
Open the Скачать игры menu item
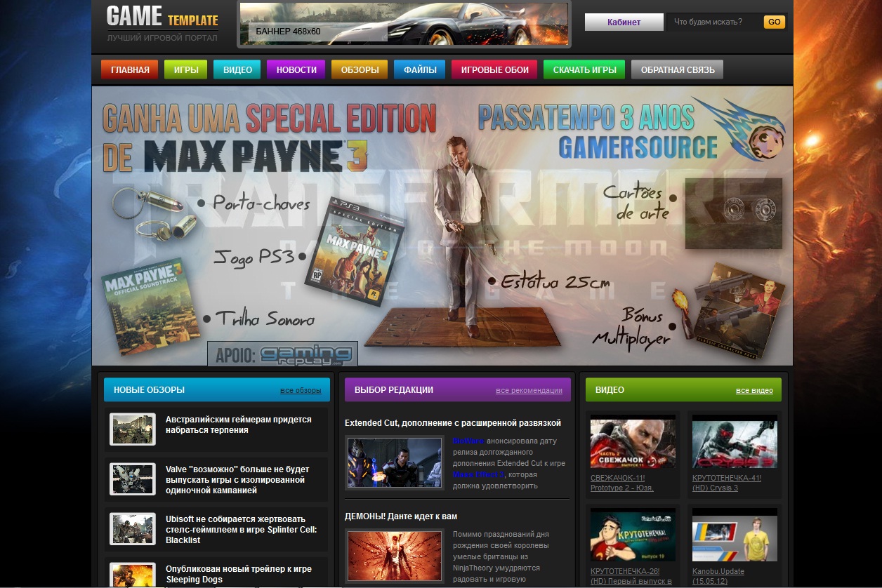(x=584, y=69)
